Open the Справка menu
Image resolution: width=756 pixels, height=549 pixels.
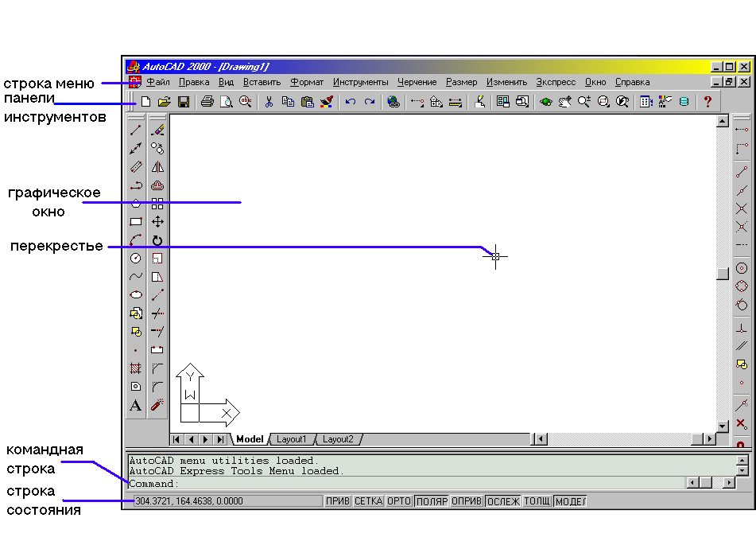(x=632, y=82)
